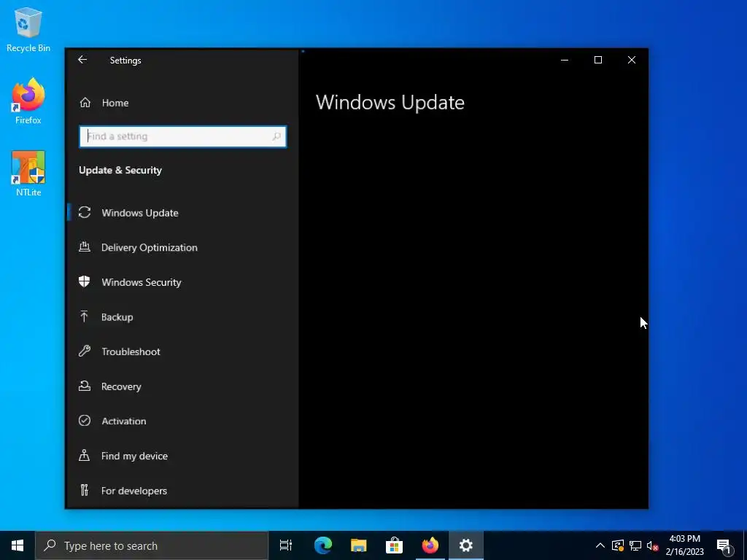Click the Update & Security heading

pyautogui.click(x=120, y=171)
